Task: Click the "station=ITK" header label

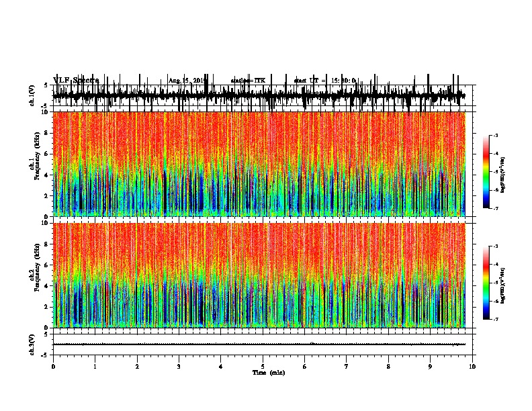Action: [x=248, y=81]
